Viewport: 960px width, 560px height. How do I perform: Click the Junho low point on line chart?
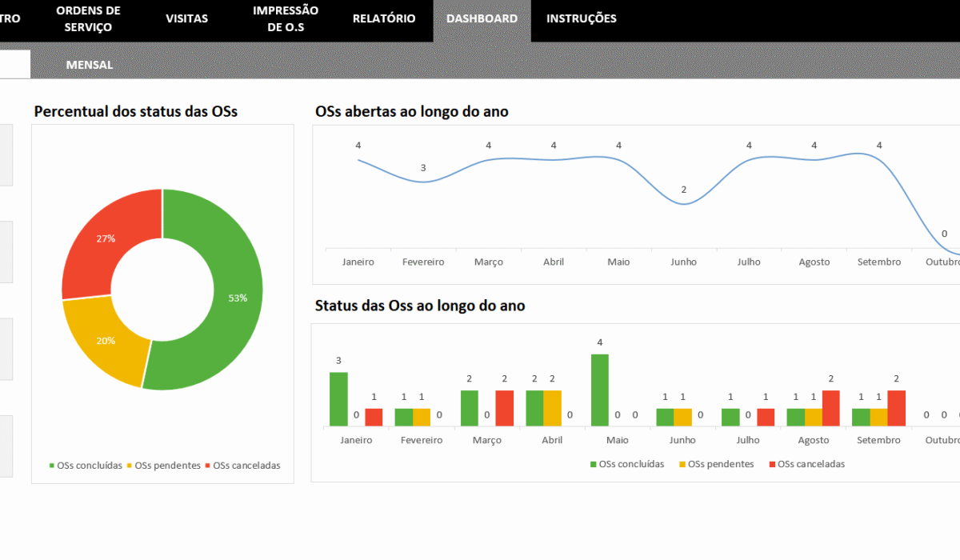(683, 204)
